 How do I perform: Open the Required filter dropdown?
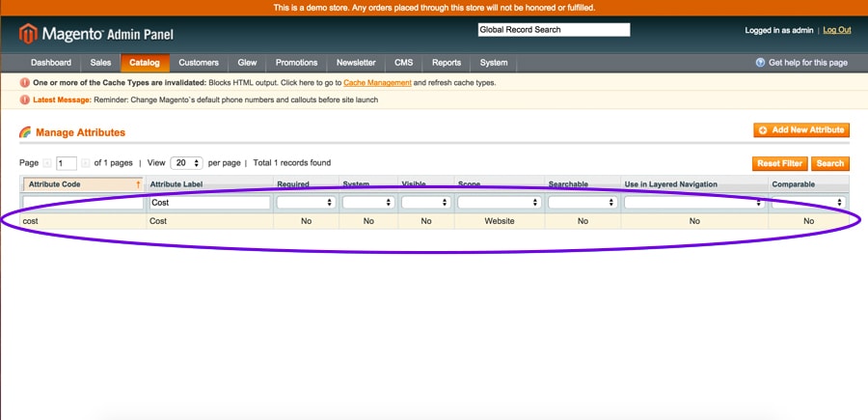point(306,203)
